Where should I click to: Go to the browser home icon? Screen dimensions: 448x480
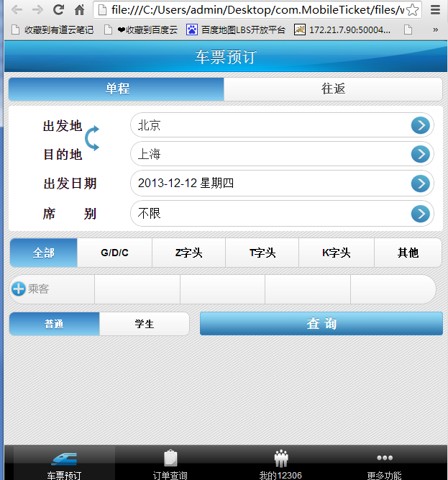tap(80, 10)
